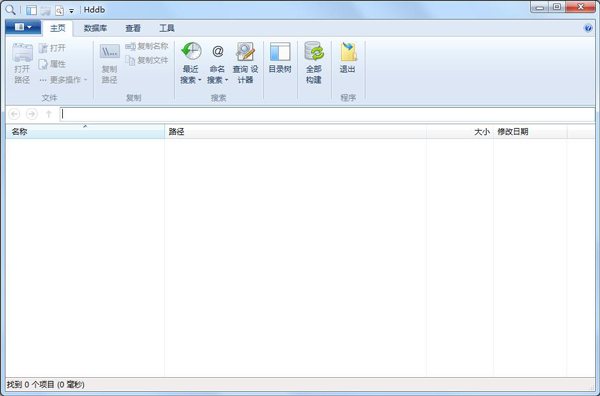Viewport: 600px width, 396px height.
Task: Open the blue application menu button
Action: click(x=23, y=27)
